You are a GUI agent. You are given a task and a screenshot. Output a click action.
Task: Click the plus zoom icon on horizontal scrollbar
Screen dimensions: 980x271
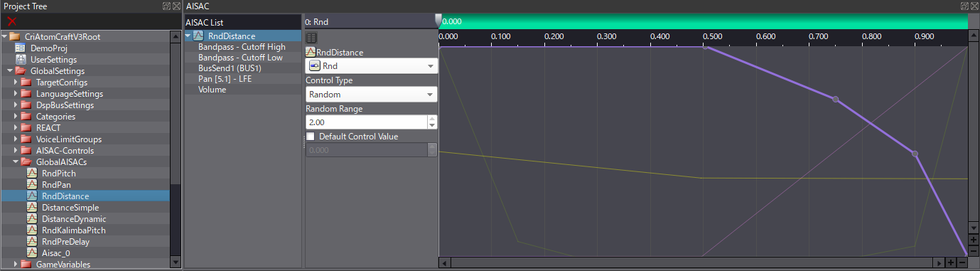[950, 263]
